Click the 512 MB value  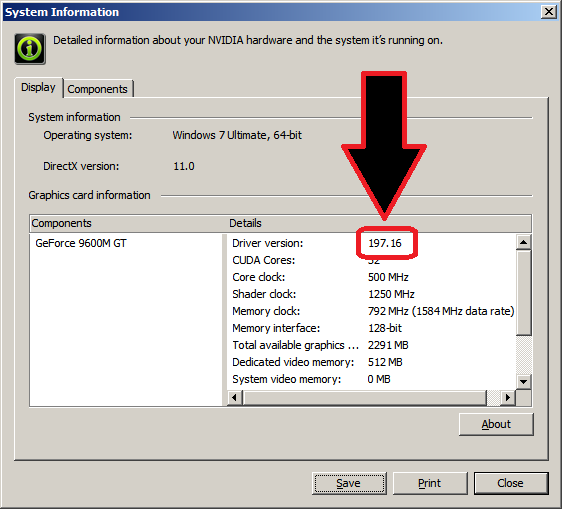click(x=385, y=362)
